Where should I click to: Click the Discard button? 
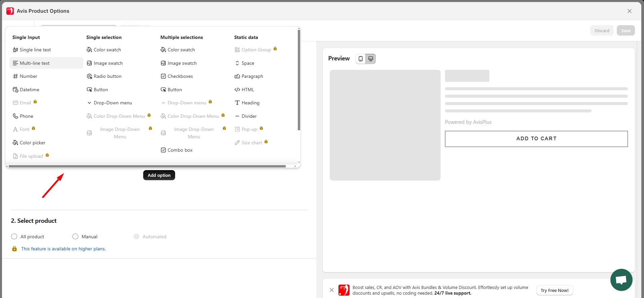602,31
